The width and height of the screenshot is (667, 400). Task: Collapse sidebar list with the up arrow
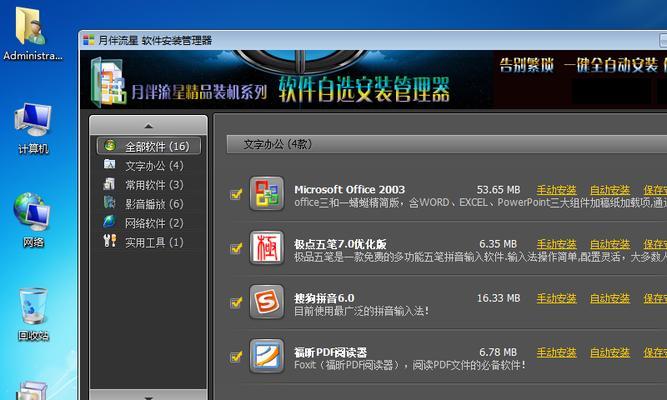(148, 125)
